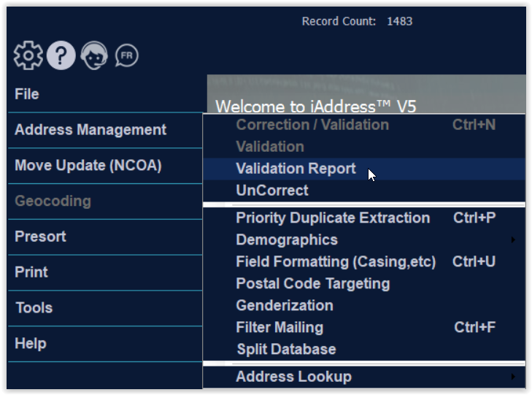Image resolution: width=532 pixels, height=395 pixels.
Task: Click the Geocoding sidebar entry
Action: (x=105, y=202)
